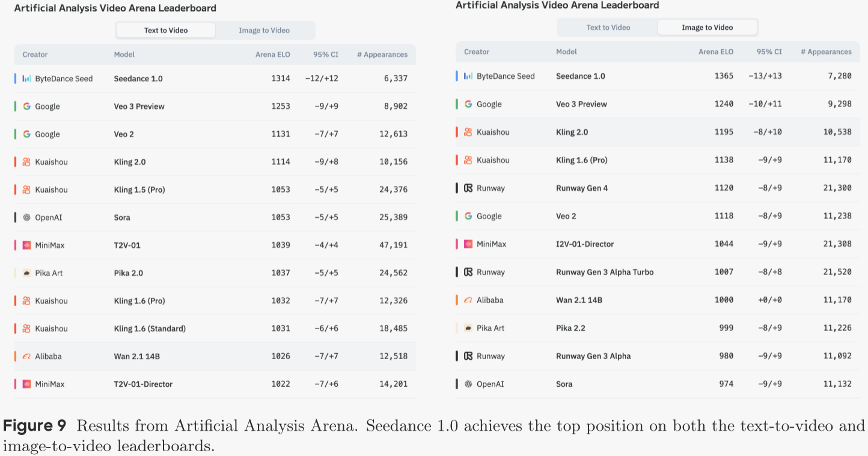Click model name Runway Gen 3 Alpha Turbo
868x456 pixels.
(x=605, y=272)
